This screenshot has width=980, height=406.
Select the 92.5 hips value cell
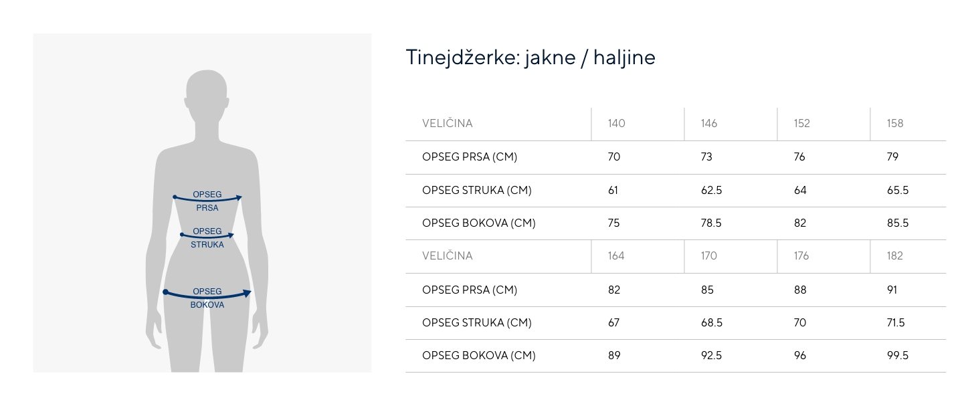(x=711, y=355)
